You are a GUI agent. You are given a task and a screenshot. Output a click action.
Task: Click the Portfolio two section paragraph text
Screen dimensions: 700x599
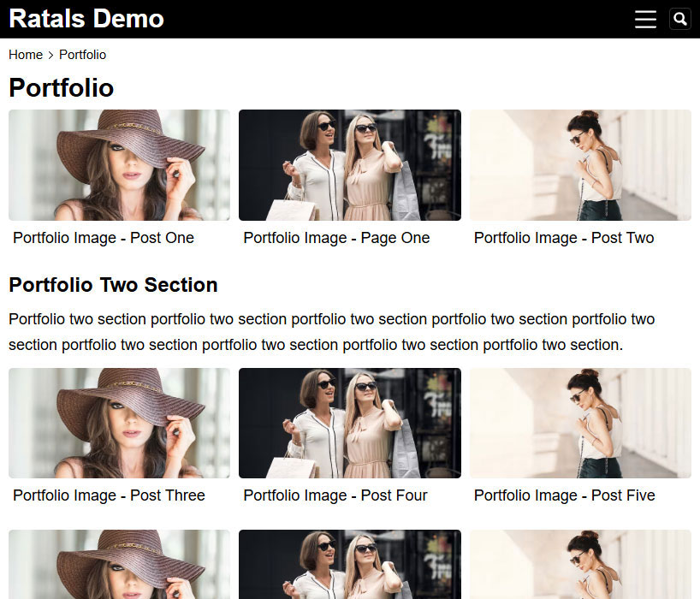pos(332,332)
